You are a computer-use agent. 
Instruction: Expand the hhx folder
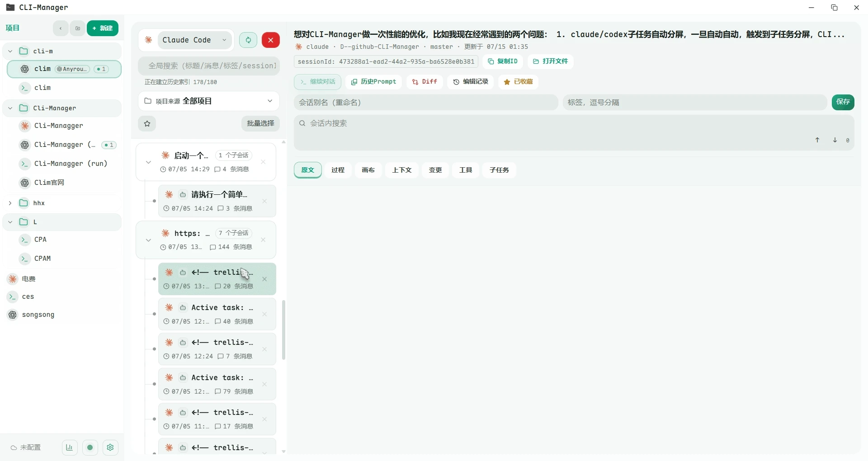[x=10, y=203]
